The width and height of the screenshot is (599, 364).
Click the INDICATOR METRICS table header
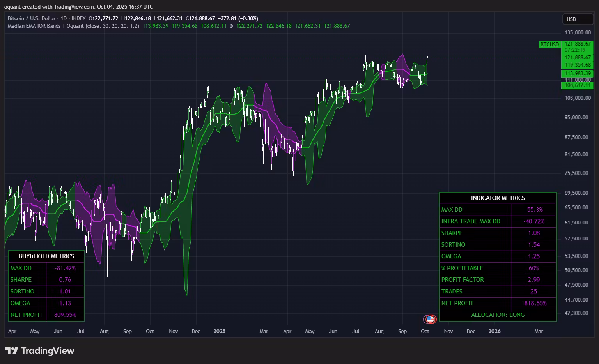[x=498, y=198]
